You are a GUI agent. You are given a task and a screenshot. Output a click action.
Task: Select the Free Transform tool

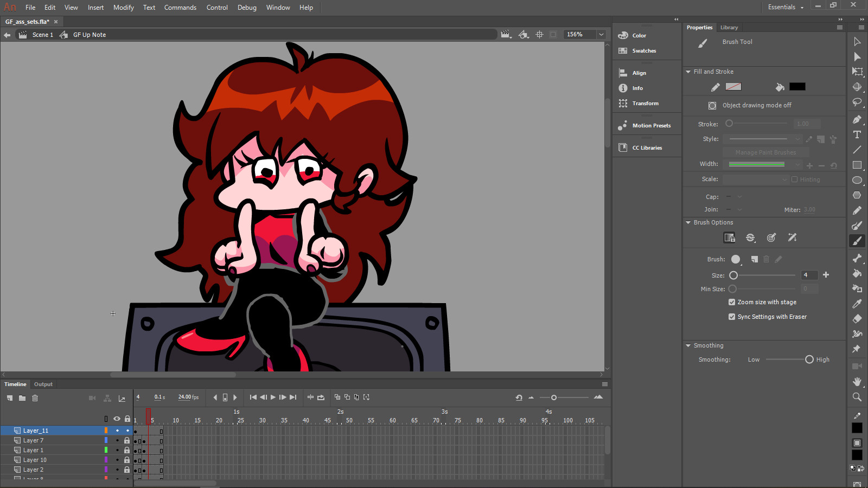[857, 72]
